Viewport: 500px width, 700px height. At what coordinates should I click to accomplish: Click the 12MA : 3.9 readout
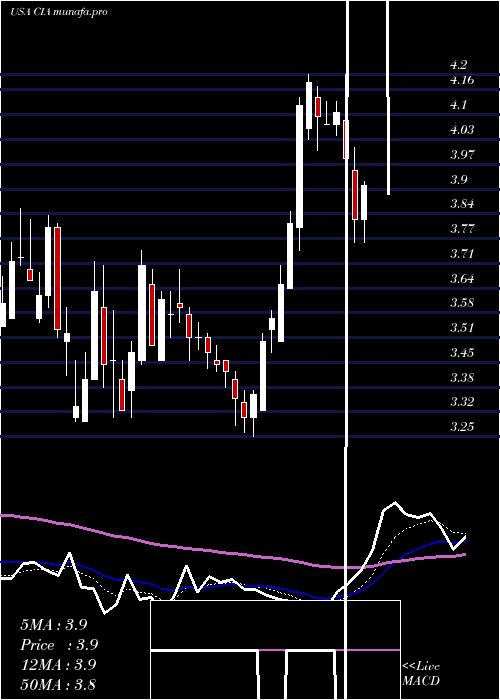58,664
